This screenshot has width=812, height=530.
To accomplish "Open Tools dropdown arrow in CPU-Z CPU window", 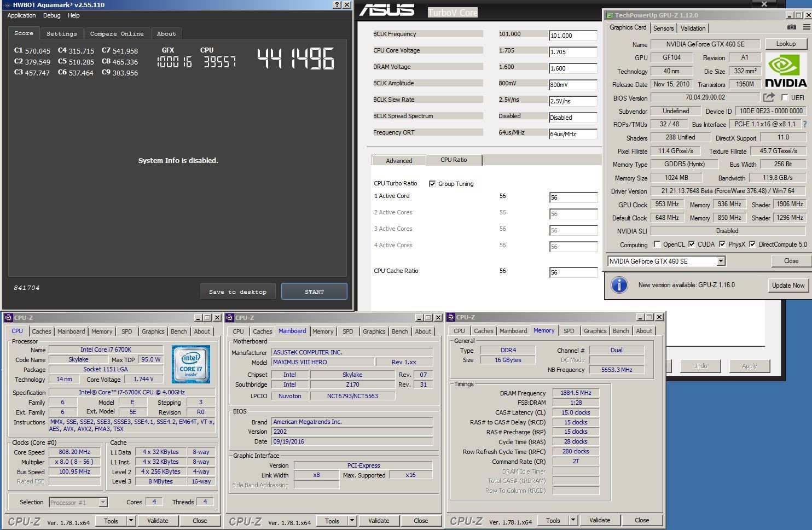I will tap(131, 521).
